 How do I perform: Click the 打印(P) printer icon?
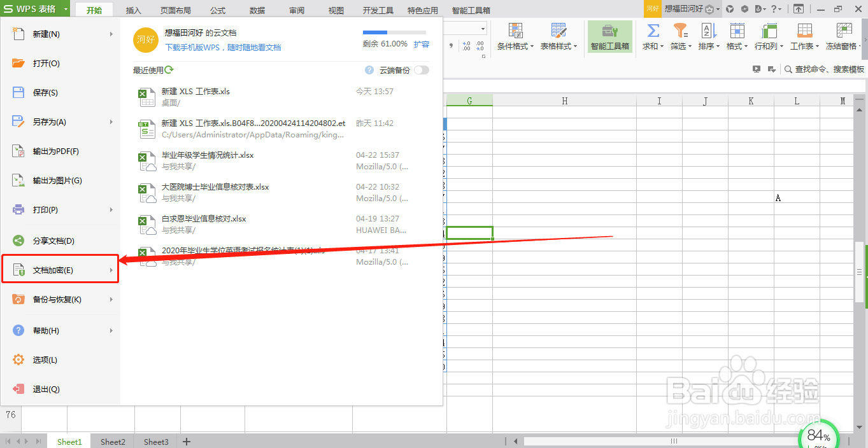pos(18,209)
